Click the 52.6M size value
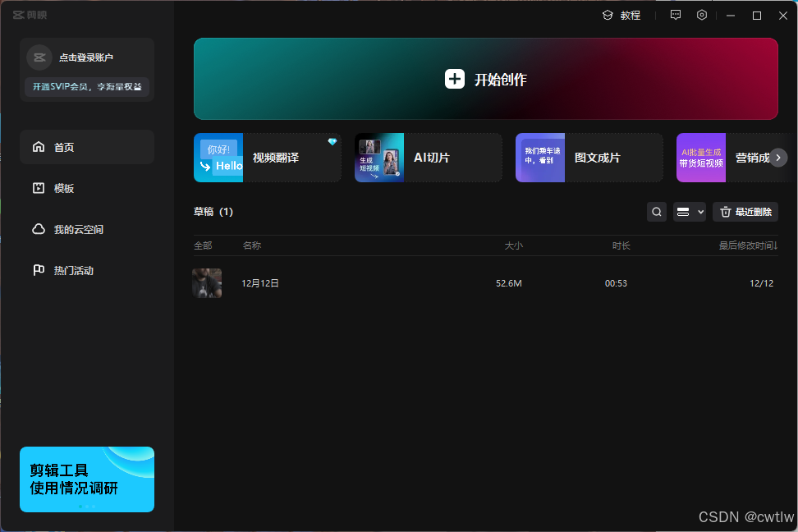Image resolution: width=798 pixels, height=532 pixels. 509,283
